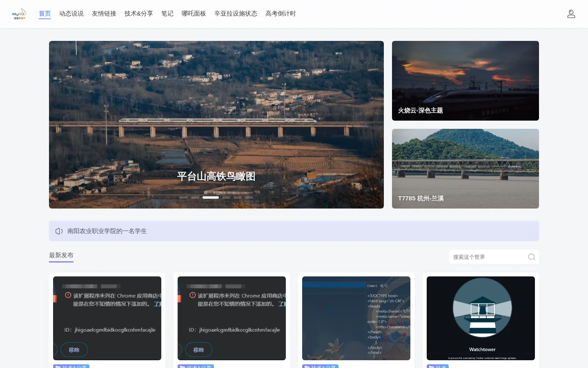This screenshot has height=368, width=588.
Task: Click the active white carousel indicator
Action: tap(211, 197)
